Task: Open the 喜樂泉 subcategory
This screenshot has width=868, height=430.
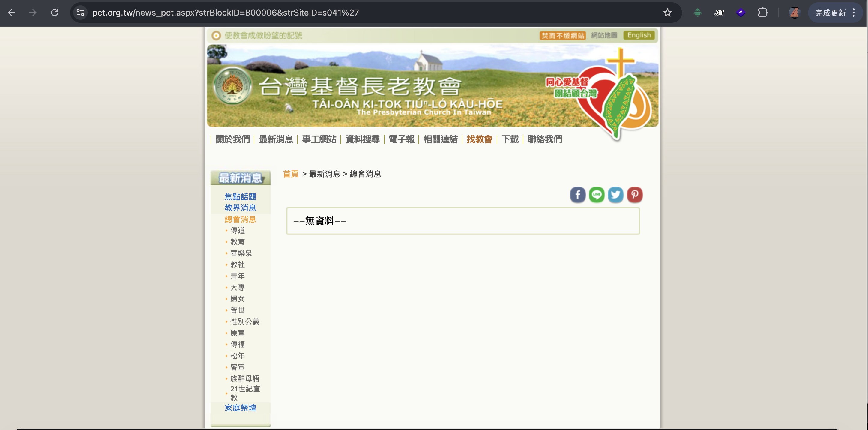Action: coord(241,253)
